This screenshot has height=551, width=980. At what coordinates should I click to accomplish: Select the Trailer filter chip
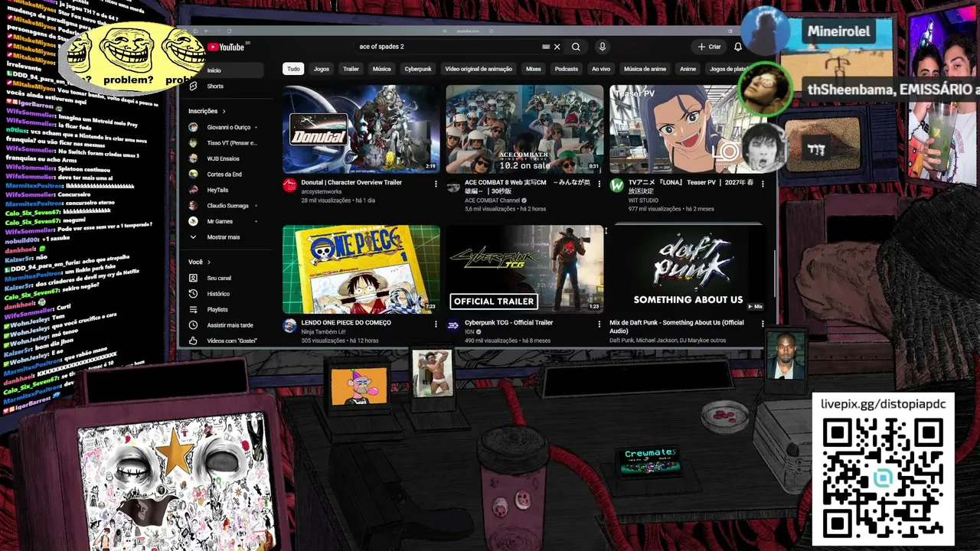pyautogui.click(x=351, y=69)
